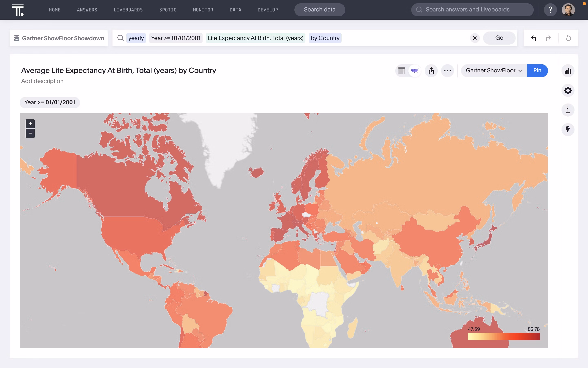
Task: Open the query info icon
Action: pos(568,110)
